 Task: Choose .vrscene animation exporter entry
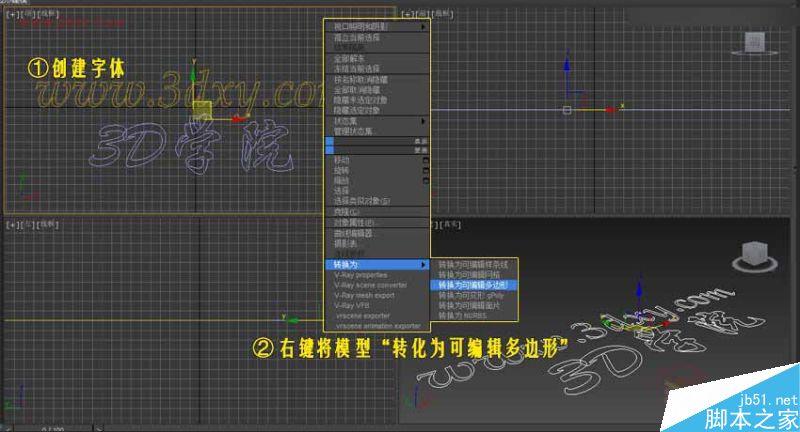[378, 326]
